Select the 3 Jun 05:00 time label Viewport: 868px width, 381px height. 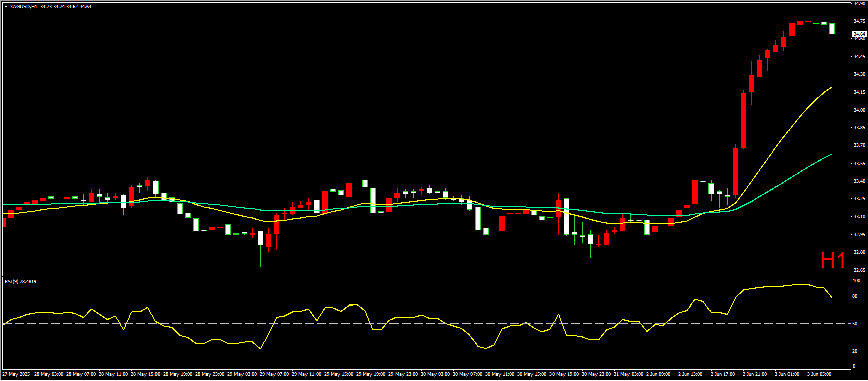[x=819, y=374]
